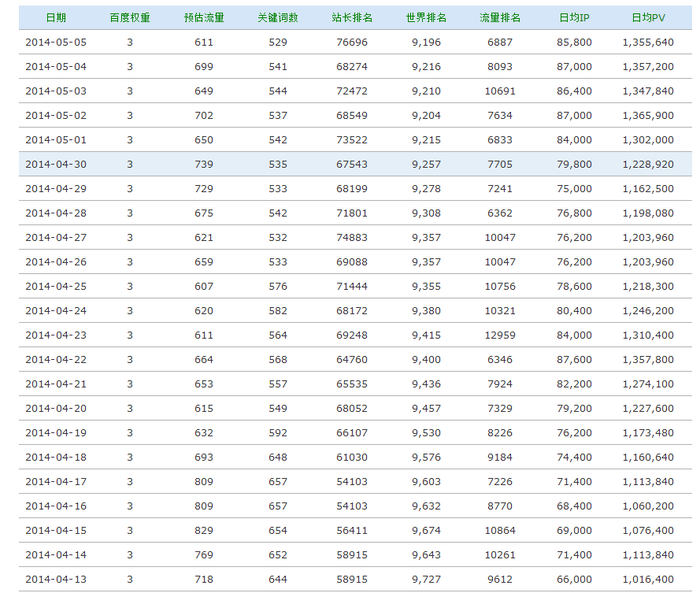Select the 世界排名 column header
This screenshot has height=593, width=700.
point(426,17)
